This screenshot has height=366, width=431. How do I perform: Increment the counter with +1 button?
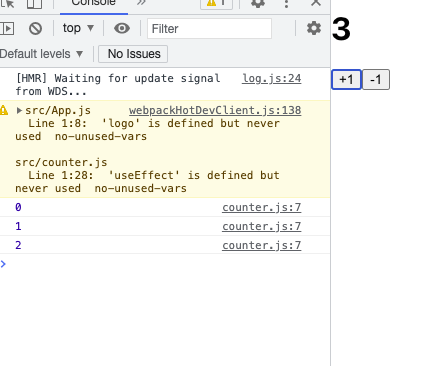(346, 80)
